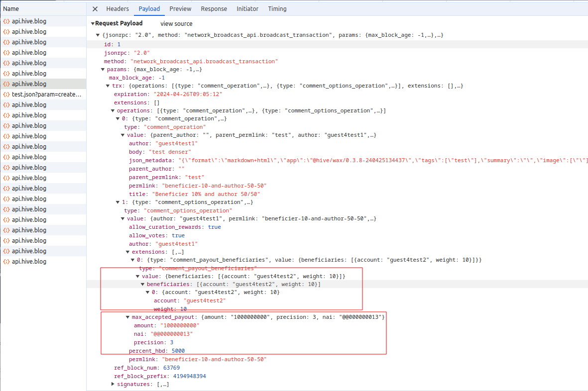Select the test.json request entry

pos(46,95)
